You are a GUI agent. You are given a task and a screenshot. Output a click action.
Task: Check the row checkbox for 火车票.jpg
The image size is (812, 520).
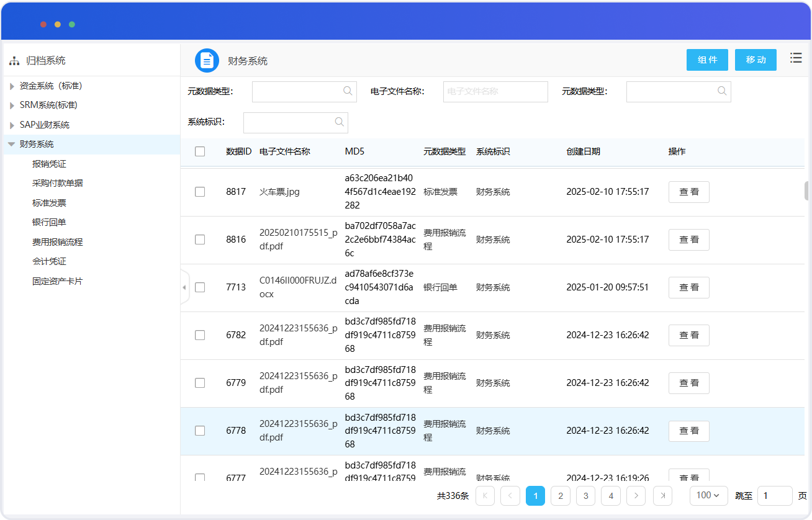[200, 192]
